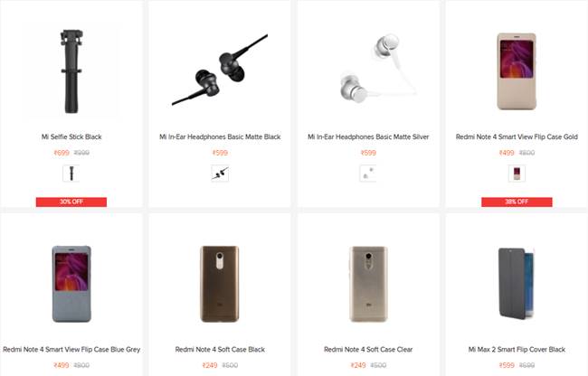View the matte silver headphones product image
This screenshot has width=588, height=376.
point(378,69)
